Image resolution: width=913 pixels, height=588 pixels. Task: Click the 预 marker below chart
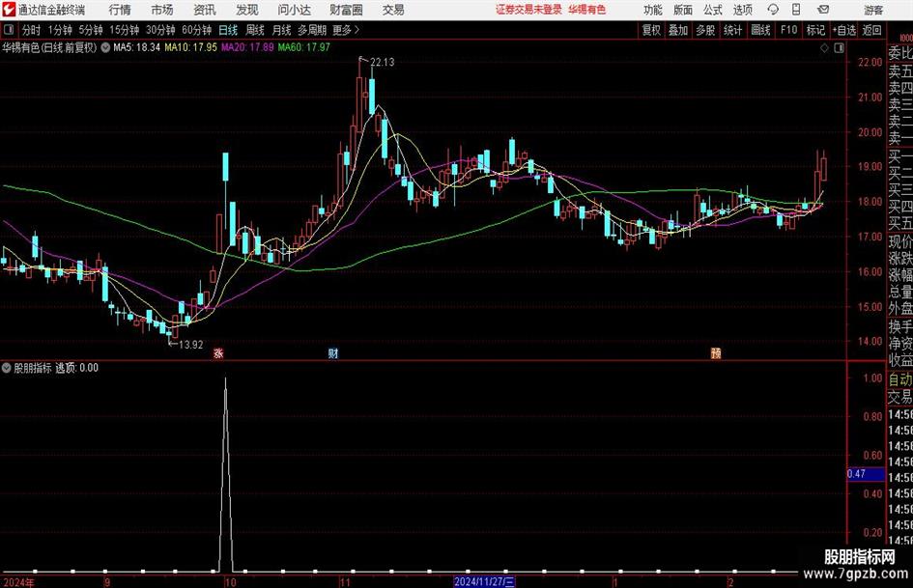pos(716,352)
